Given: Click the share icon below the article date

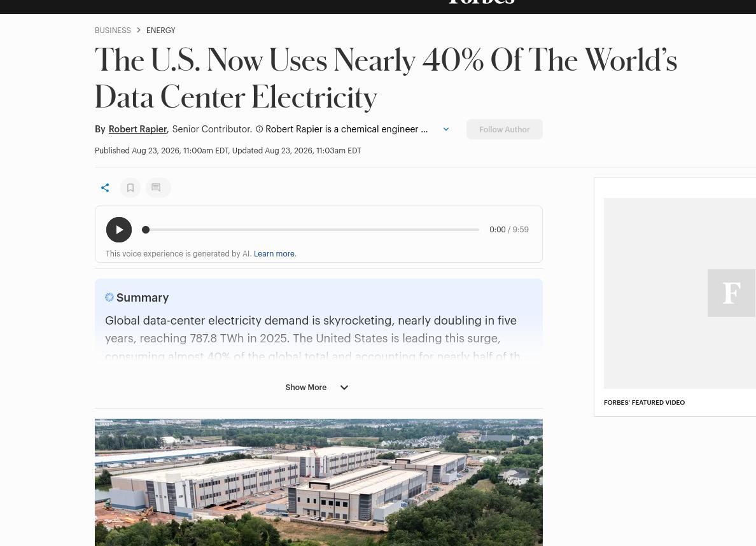Looking at the screenshot, I should [x=105, y=188].
